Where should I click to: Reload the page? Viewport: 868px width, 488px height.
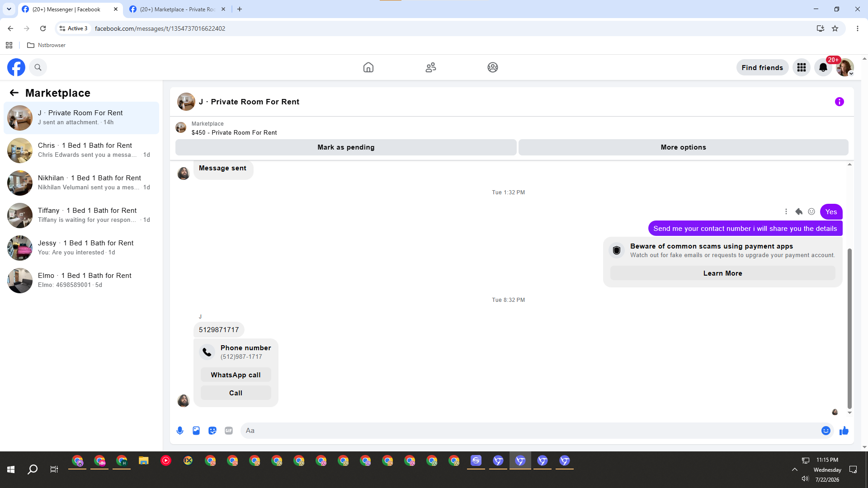point(43,28)
